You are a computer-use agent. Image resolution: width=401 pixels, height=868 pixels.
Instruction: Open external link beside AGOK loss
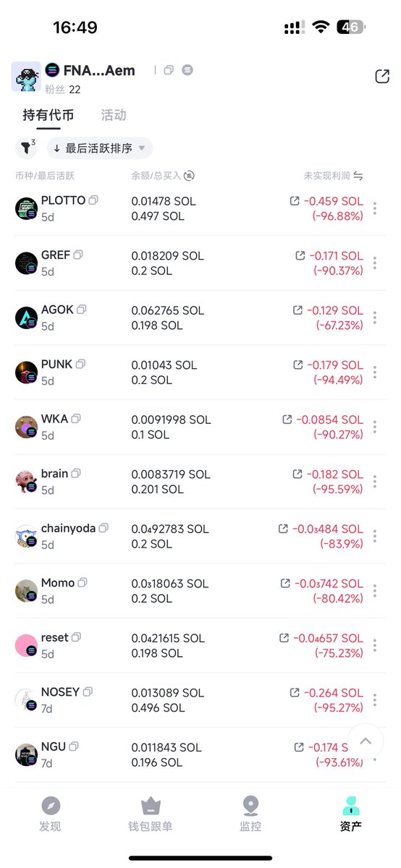[x=297, y=310]
